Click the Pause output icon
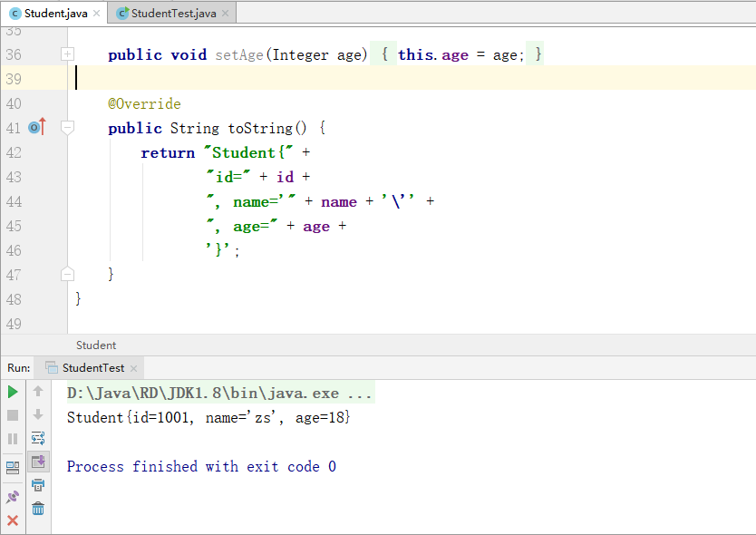The height and width of the screenshot is (535, 756). click(x=13, y=439)
